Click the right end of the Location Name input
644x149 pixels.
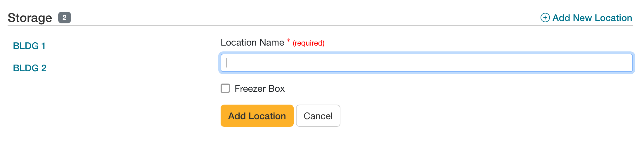(625, 63)
